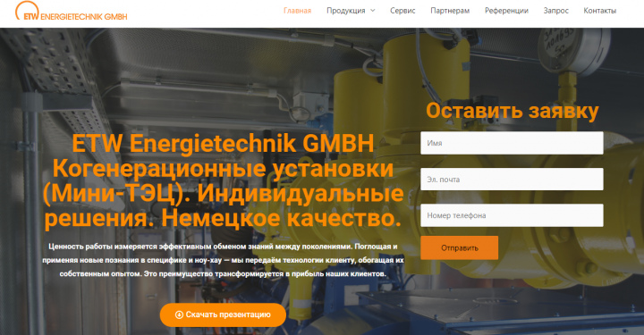The width and height of the screenshot is (644, 335).
Task: Click the Скачать презентацию button
Action: [x=223, y=315]
